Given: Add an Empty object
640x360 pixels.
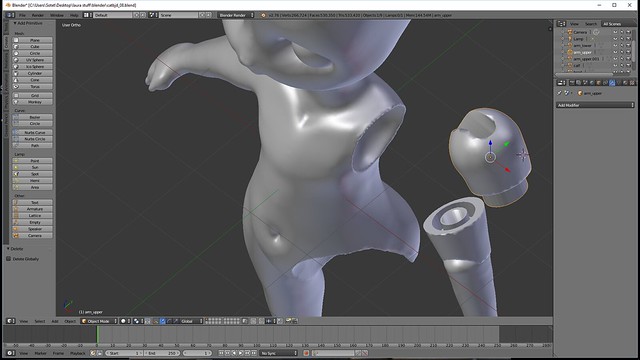Looking at the screenshot, I should coord(32,222).
